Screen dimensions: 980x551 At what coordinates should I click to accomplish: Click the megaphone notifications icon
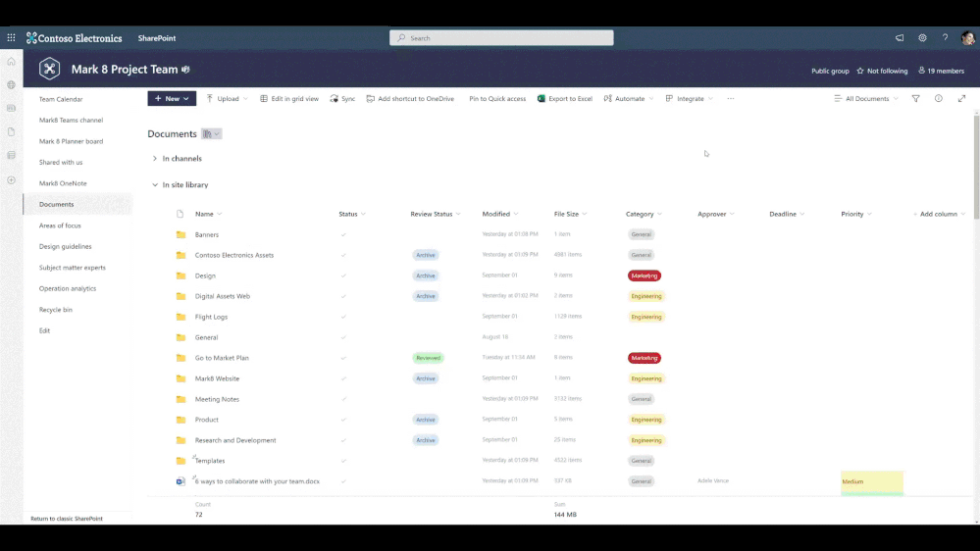click(900, 37)
